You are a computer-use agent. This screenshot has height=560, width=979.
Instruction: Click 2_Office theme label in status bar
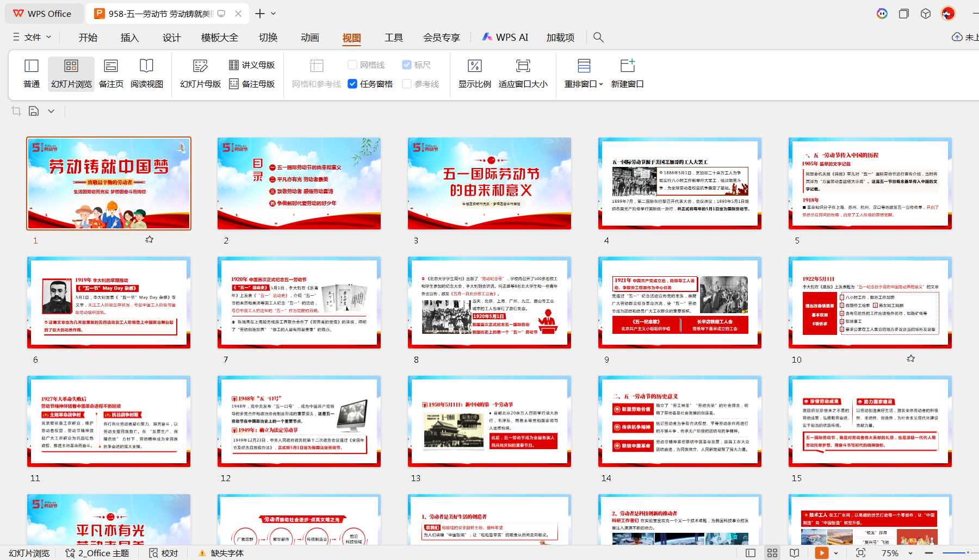point(97,553)
